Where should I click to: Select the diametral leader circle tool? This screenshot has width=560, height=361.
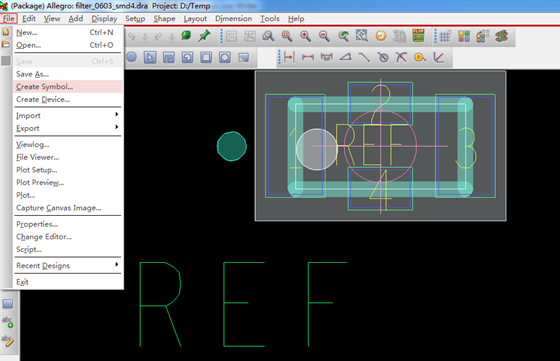[x=383, y=57]
